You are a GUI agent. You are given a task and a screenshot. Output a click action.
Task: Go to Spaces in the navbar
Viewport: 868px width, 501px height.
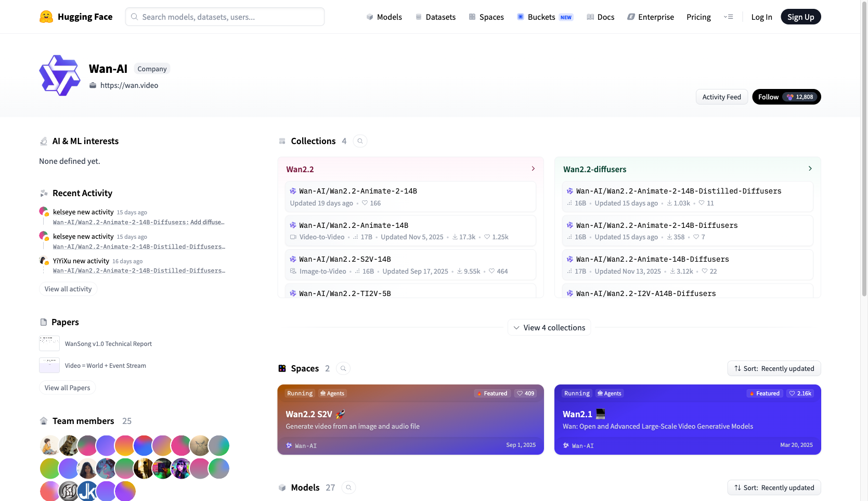pos(486,17)
